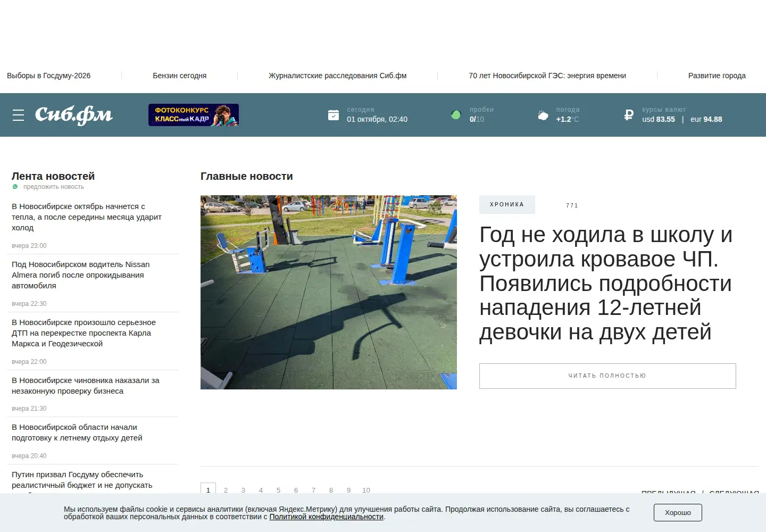
Task: Open news about летнему отдыху детей
Action: [77, 433]
